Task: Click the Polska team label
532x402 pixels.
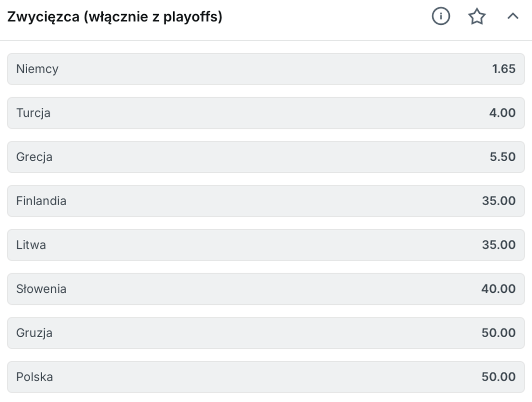Action: pos(35,377)
